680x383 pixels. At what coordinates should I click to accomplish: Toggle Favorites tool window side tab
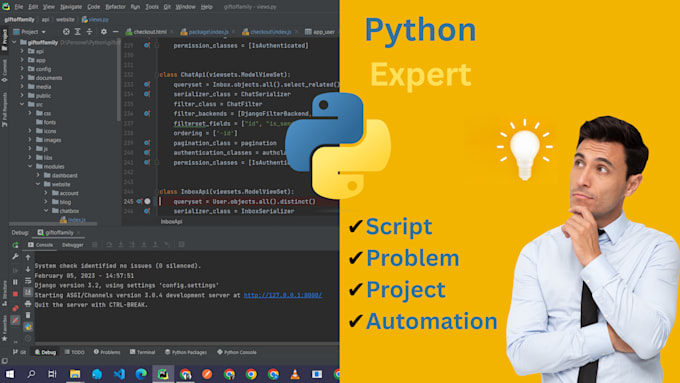(x=4, y=328)
